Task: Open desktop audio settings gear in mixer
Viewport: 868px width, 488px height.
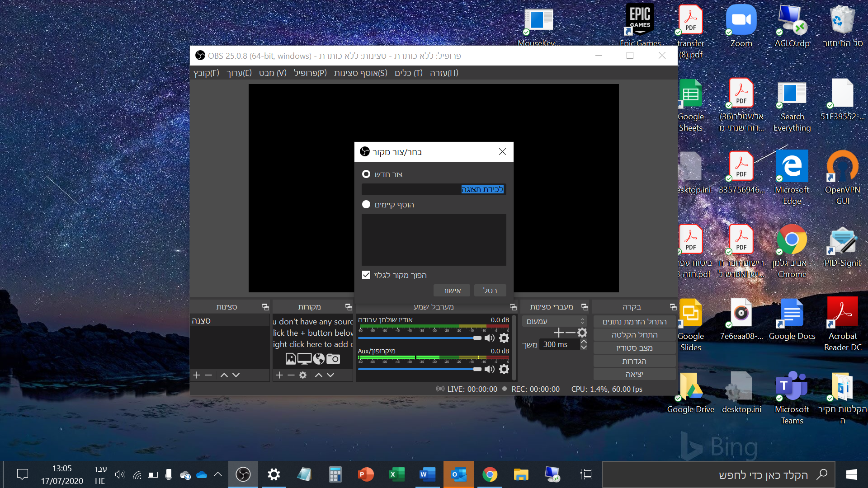Action: (x=504, y=338)
